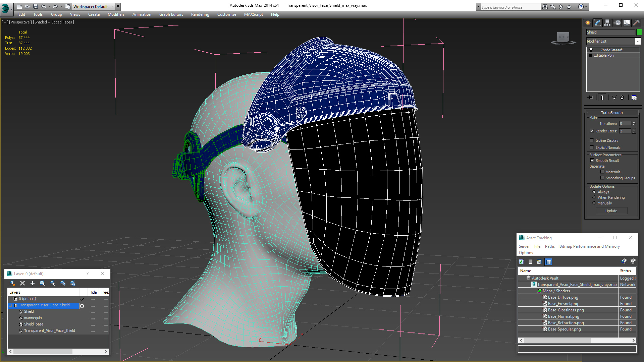644x362 pixels.
Task: Open the Hierarchy command panel tab
Action: (x=607, y=23)
